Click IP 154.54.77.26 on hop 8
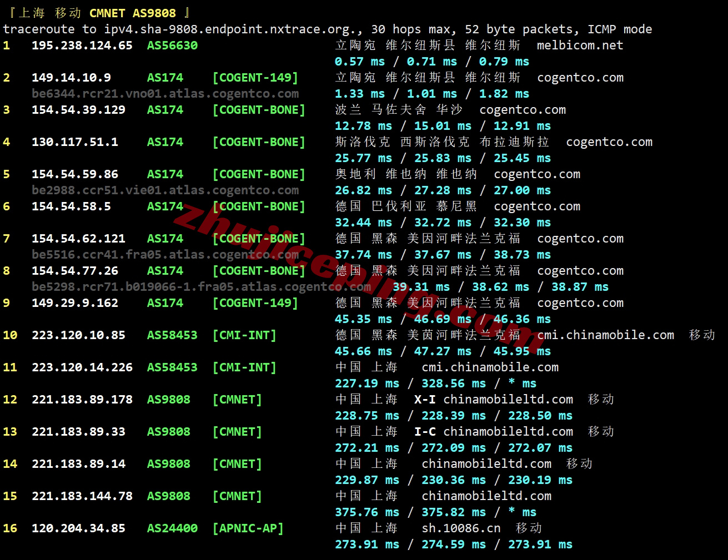The height and width of the screenshot is (560, 728). point(75,271)
